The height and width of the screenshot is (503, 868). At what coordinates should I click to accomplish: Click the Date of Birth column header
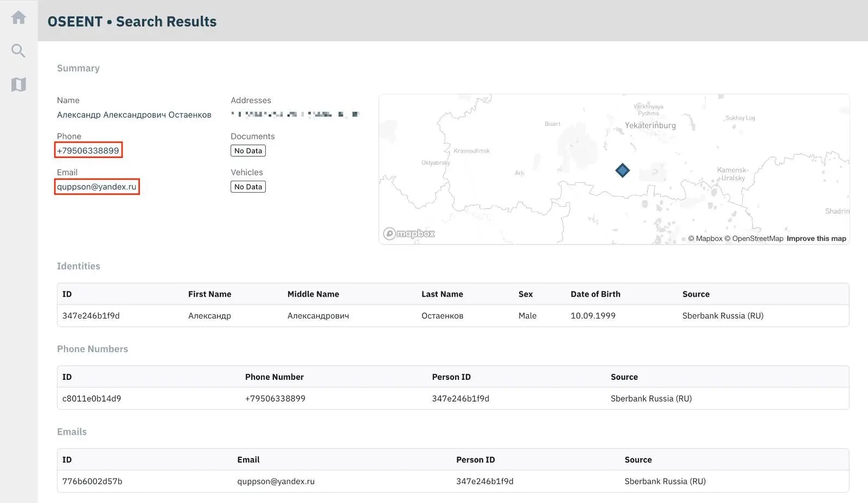pos(595,294)
